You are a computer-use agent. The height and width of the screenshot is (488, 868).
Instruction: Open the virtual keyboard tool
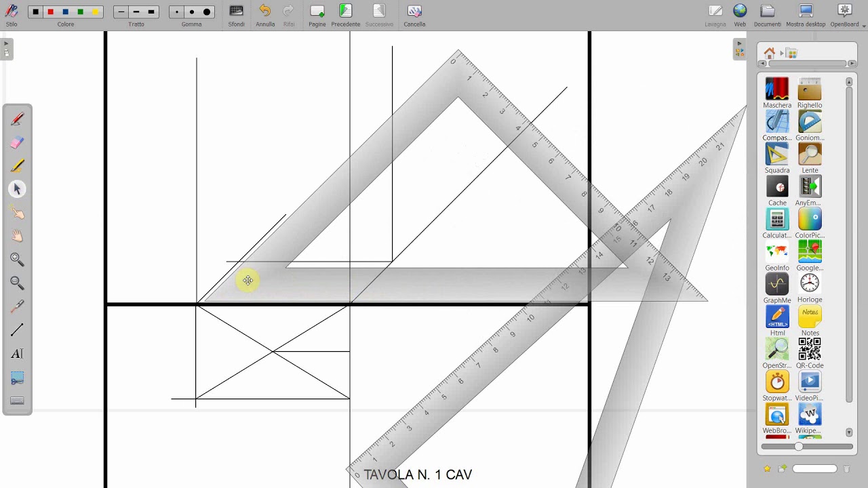[18, 401]
